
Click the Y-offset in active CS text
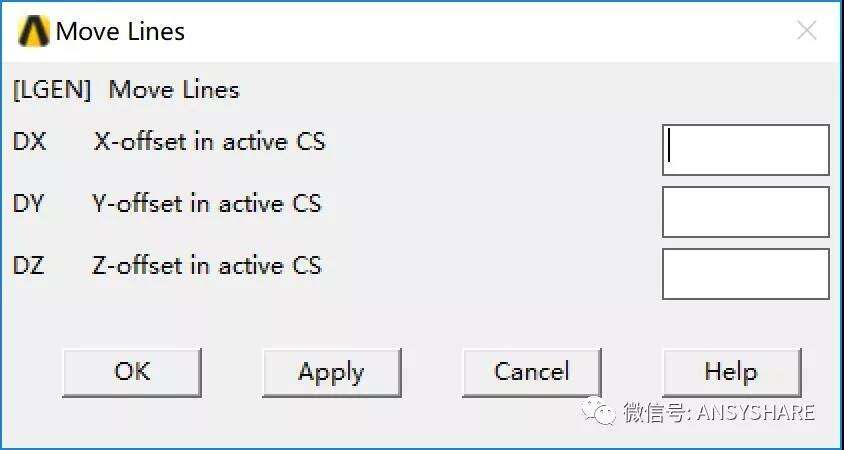tap(206, 204)
